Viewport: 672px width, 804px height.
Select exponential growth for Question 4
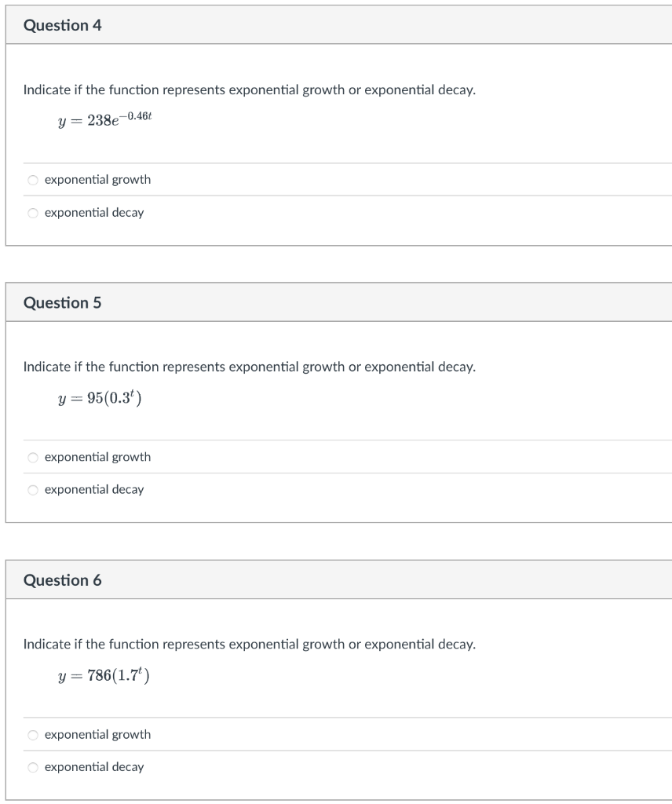point(32,180)
